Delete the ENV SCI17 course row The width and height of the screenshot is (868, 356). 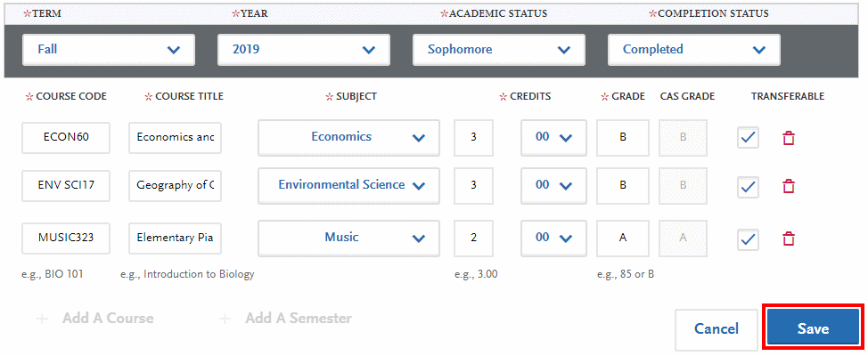[x=788, y=186]
